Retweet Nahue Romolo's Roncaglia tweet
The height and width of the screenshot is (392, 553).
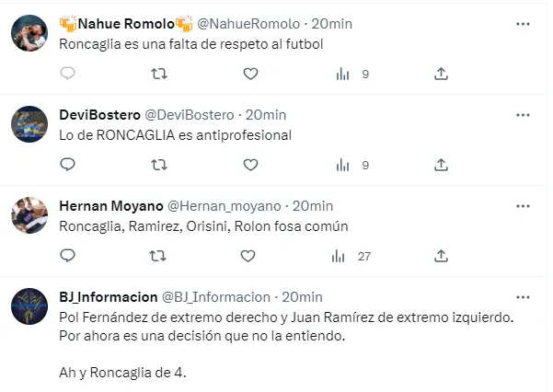coord(158,74)
